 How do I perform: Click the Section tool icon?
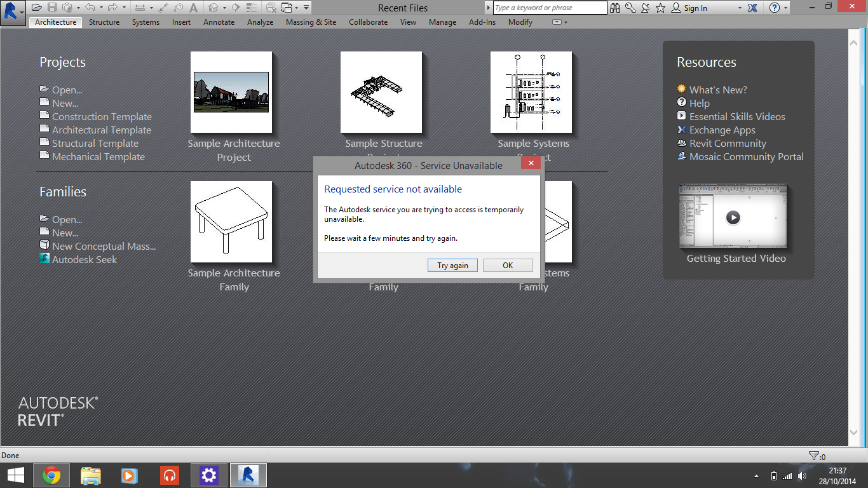tap(236, 8)
